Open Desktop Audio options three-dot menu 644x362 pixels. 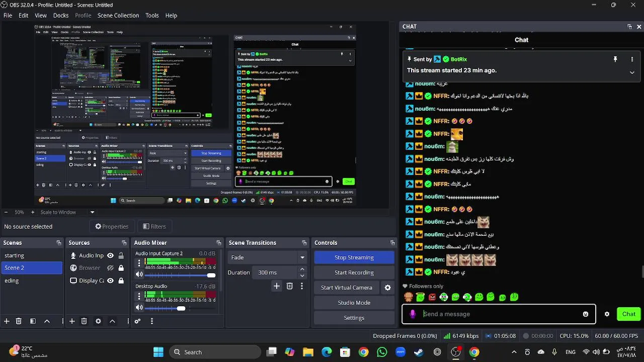(139, 296)
